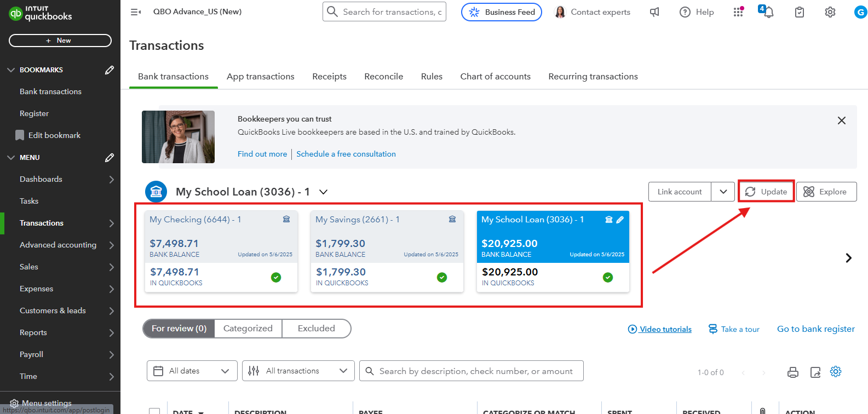Open the account selector dropdown chevron

pyautogui.click(x=324, y=192)
